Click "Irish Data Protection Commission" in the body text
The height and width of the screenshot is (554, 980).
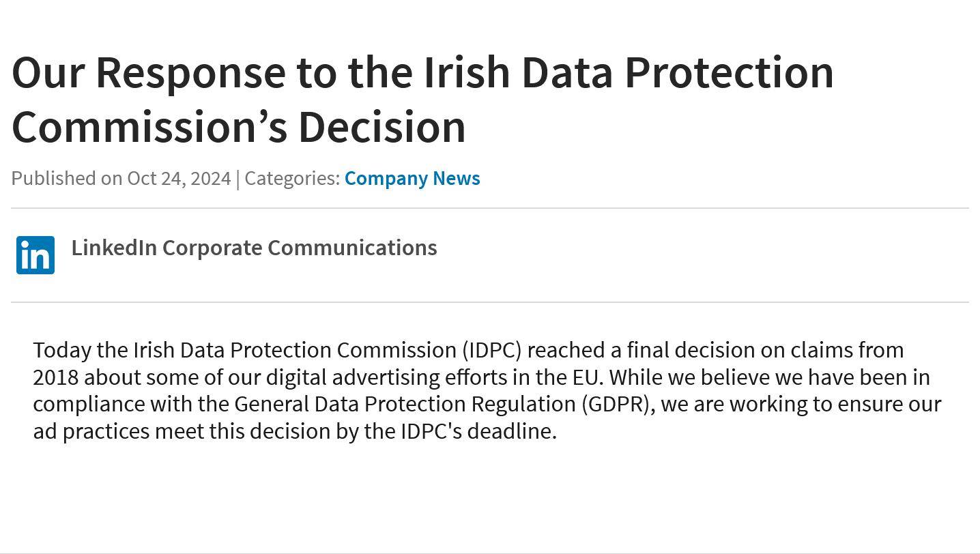(x=295, y=350)
